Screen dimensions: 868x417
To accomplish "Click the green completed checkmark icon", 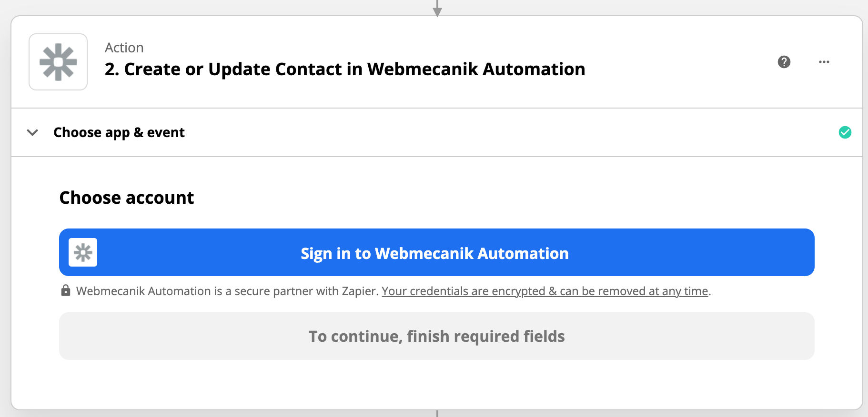I will click(845, 132).
